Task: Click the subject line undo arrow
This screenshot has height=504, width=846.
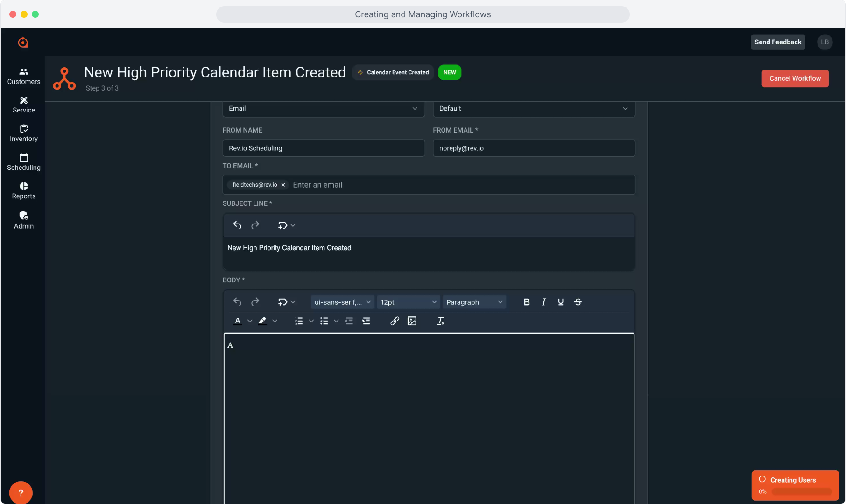Action: 237,225
